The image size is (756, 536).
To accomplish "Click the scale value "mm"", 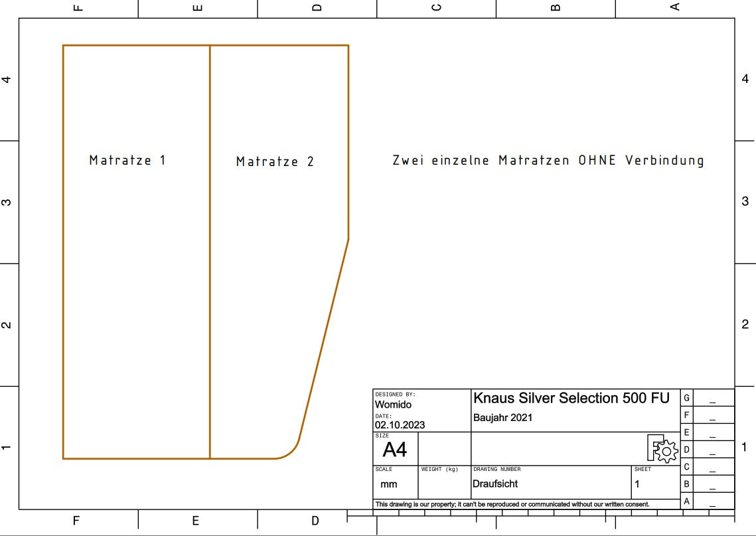I will pos(388,484).
